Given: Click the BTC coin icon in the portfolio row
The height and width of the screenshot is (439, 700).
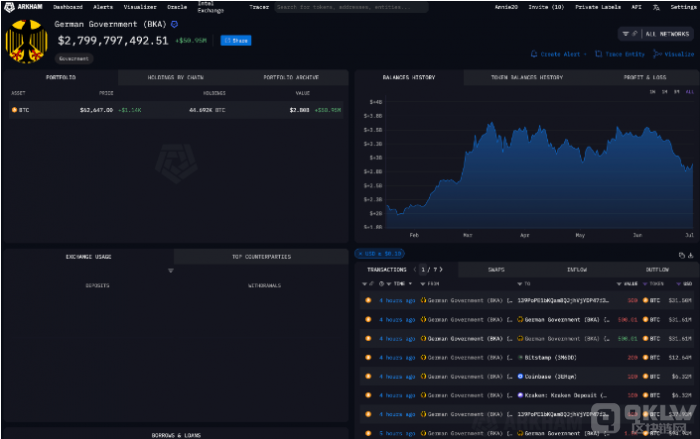Looking at the screenshot, I should 14,110.
